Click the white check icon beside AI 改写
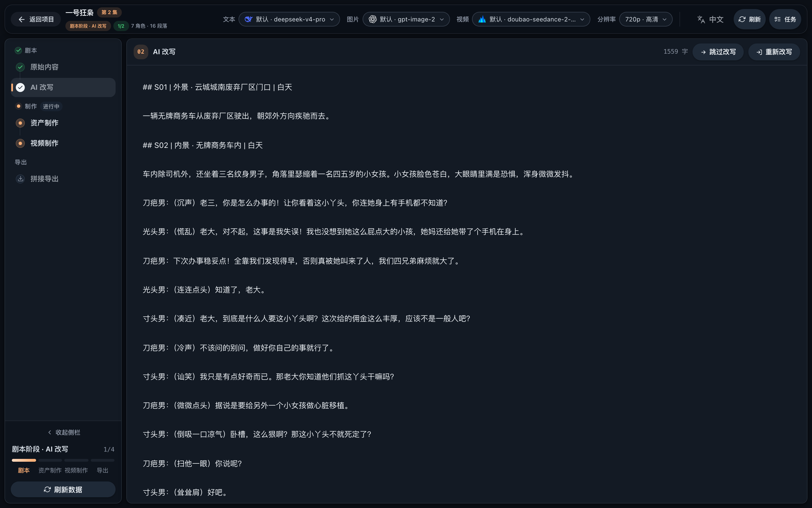 (x=20, y=87)
